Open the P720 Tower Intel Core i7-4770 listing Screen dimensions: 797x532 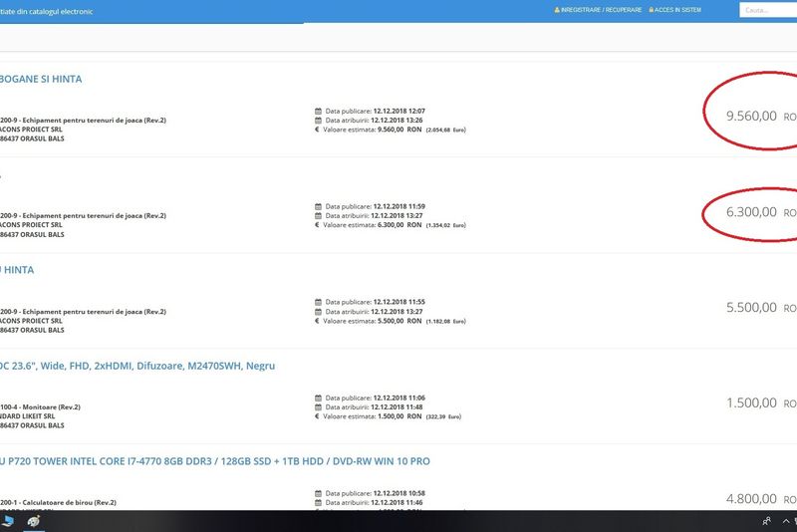point(215,461)
